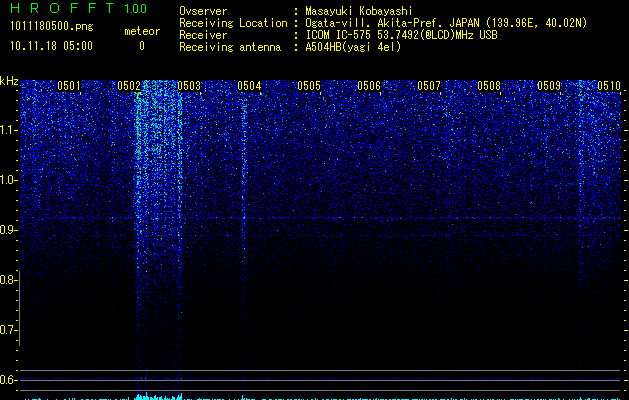629x400 pixels.
Task: Click the kHz axis unit label
Action: [9, 81]
